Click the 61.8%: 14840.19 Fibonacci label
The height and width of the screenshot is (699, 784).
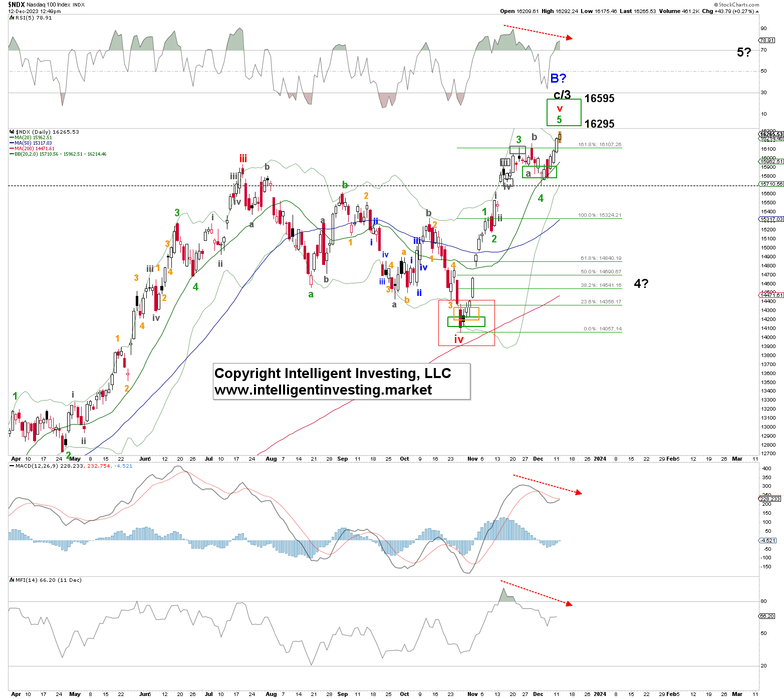(x=601, y=258)
